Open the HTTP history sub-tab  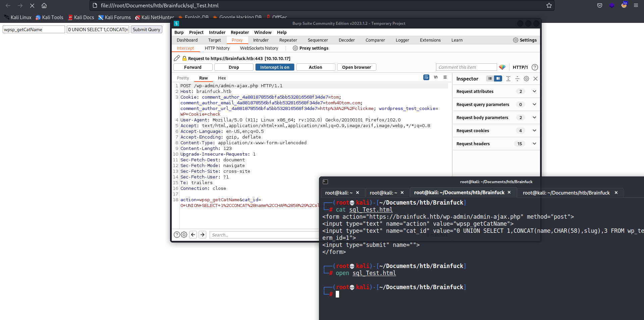[217, 48]
